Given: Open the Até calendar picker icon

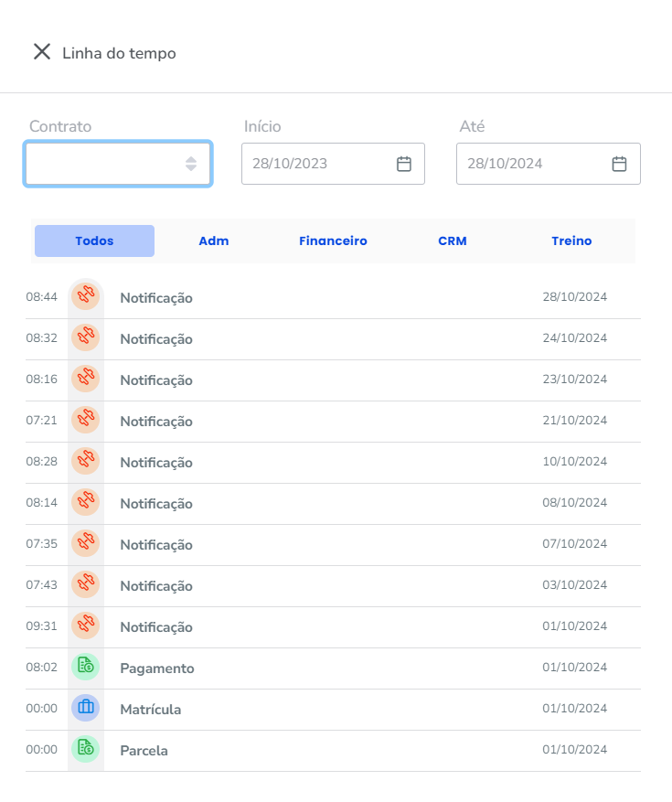Looking at the screenshot, I should [x=619, y=164].
